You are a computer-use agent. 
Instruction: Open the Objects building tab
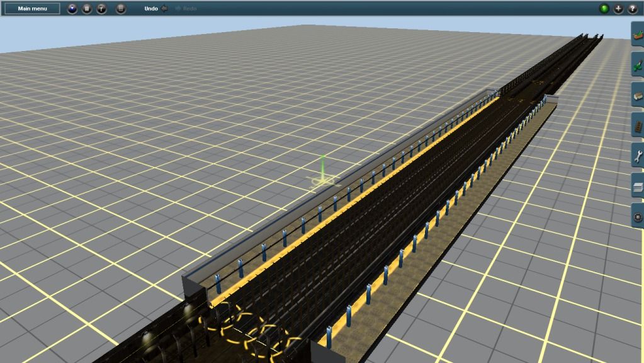(x=638, y=95)
